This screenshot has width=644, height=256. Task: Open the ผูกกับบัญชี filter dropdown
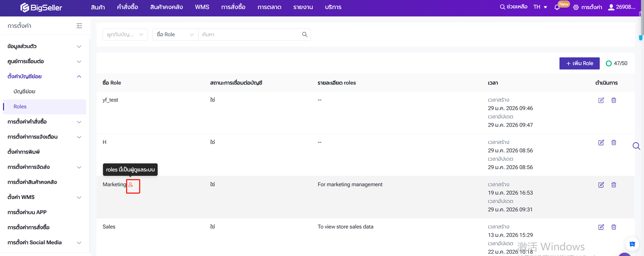click(125, 35)
